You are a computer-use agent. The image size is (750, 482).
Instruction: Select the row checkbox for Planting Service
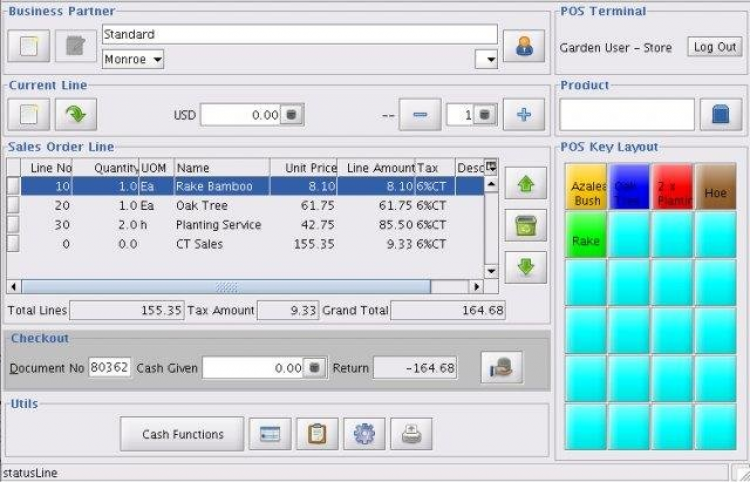13,225
